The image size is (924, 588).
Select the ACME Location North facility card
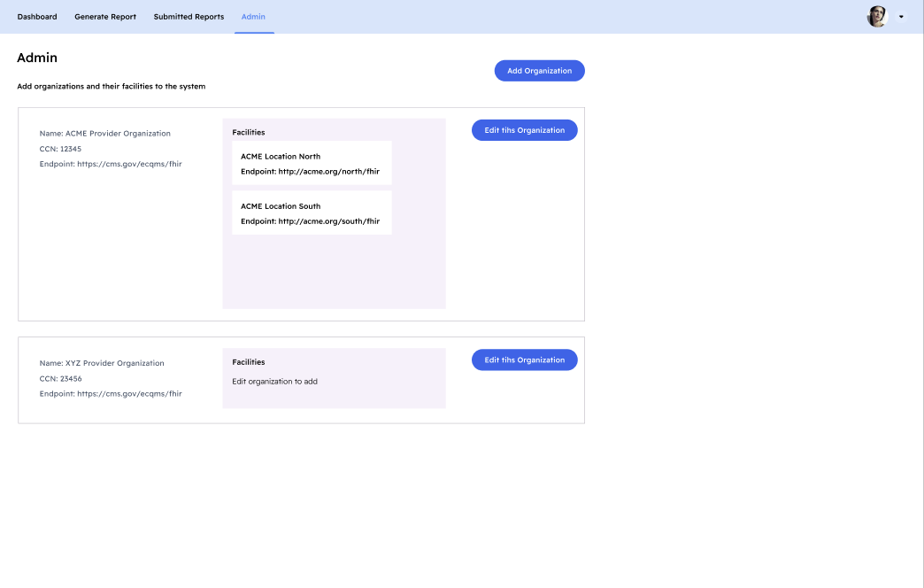click(x=312, y=163)
